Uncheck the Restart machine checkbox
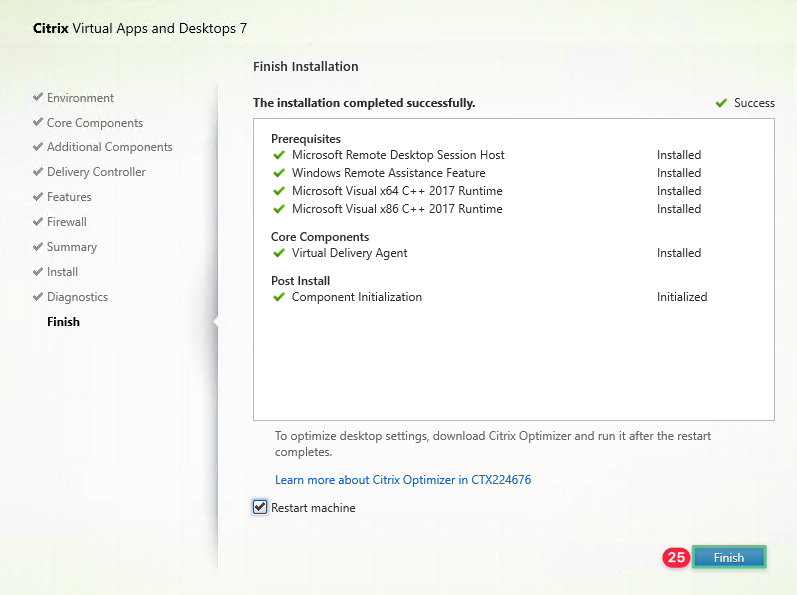Image resolution: width=797 pixels, height=595 pixels. click(261, 508)
